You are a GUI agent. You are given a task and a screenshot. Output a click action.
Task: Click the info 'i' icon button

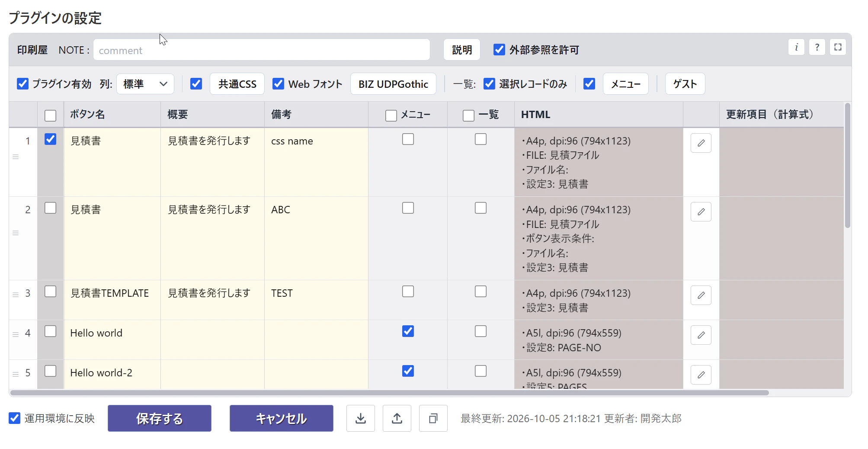(x=796, y=47)
